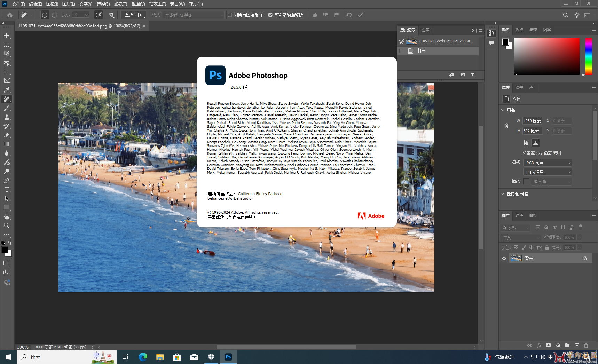Select the Crop tool in left toolbar
The image size is (598, 364).
[x=7, y=72]
